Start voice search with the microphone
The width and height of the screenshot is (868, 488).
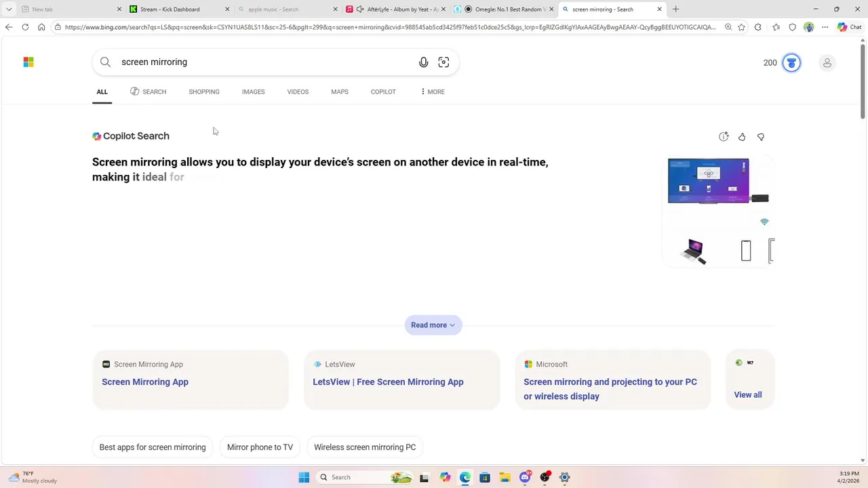[x=423, y=62]
